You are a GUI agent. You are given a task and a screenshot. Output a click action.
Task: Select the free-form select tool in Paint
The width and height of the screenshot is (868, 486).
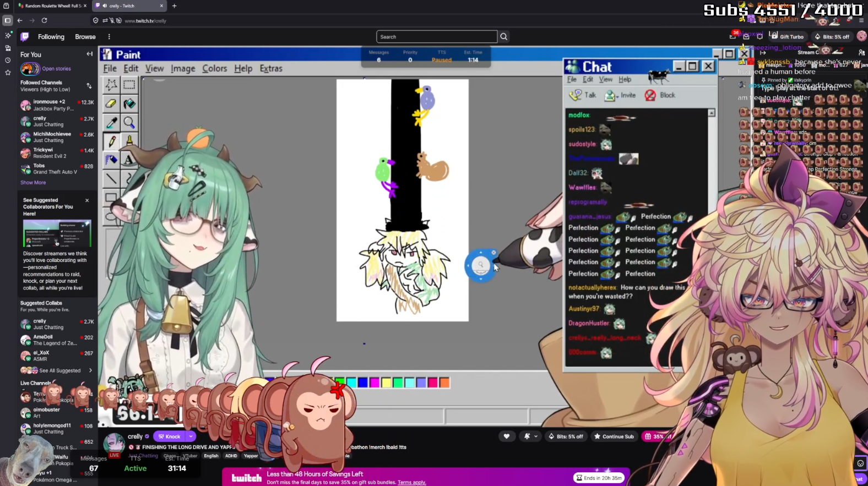[111, 85]
